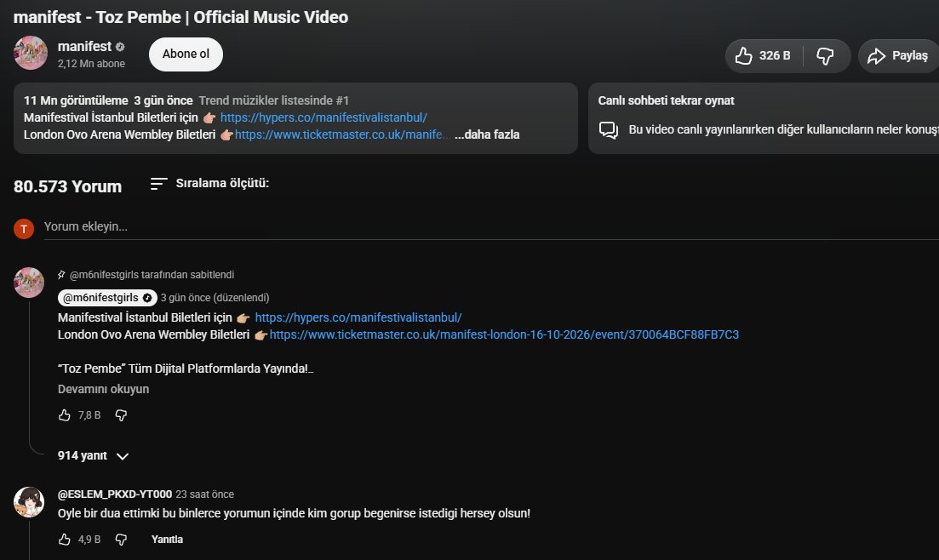Open pinned comment author avatar
This screenshot has height=560, width=939.
(x=29, y=283)
